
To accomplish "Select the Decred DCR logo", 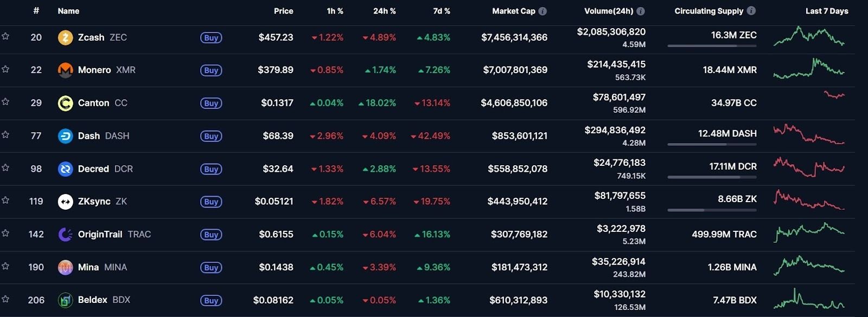I will tap(66, 169).
